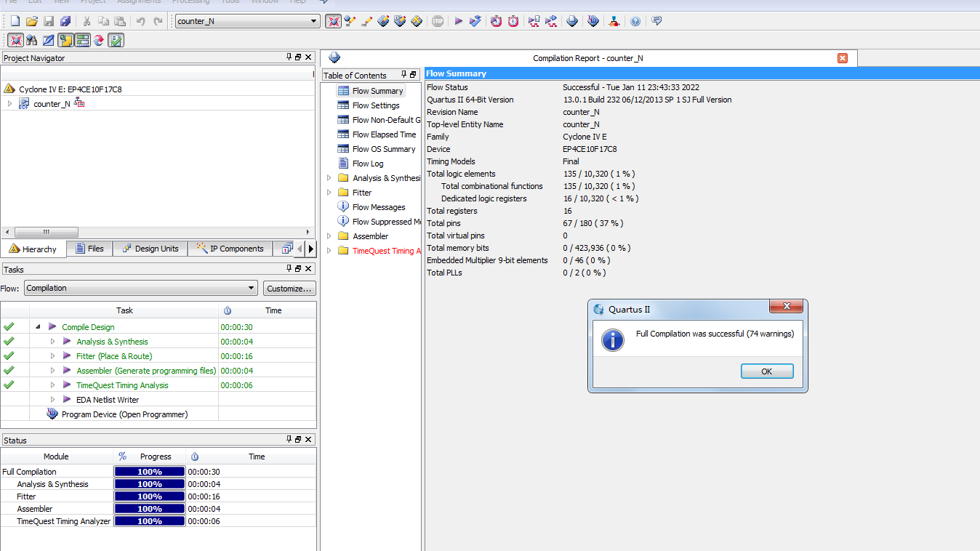
Task: Click TimeQuest Timing Analyzer progress bar
Action: (x=149, y=521)
